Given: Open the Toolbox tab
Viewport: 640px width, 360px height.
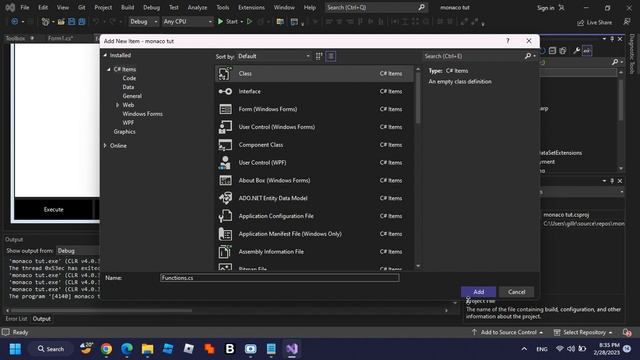Looking at the screenshot, I should 15,38.
